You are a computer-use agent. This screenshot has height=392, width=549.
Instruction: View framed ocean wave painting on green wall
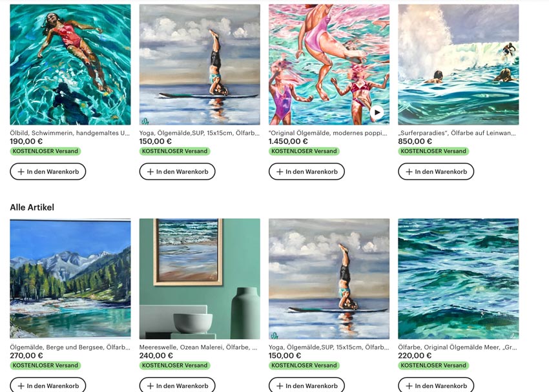tap(200, 278)
